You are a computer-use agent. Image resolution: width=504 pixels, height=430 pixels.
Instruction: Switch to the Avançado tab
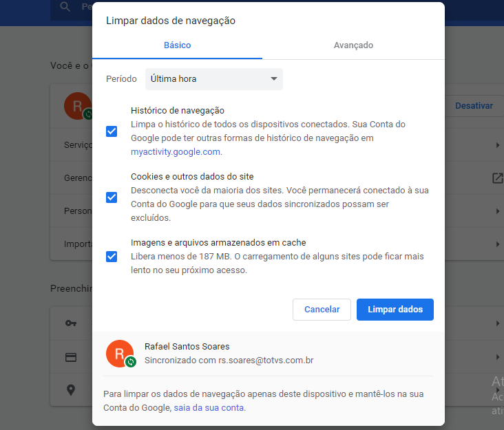click(x=354, y=45)
